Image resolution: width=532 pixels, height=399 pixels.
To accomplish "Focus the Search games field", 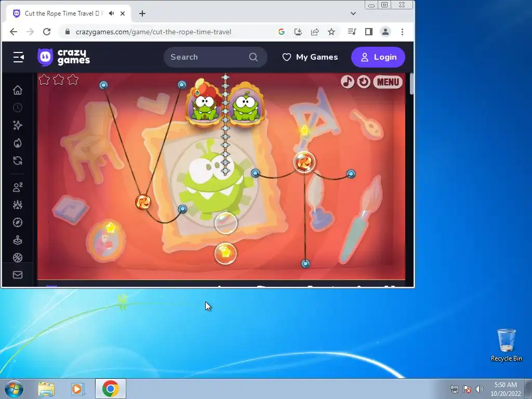I will pos(216,57).
